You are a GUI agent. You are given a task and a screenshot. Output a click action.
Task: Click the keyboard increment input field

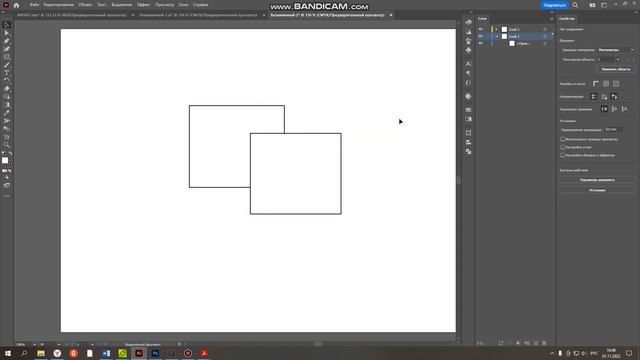pyautogui.click(x=613, y=129)
